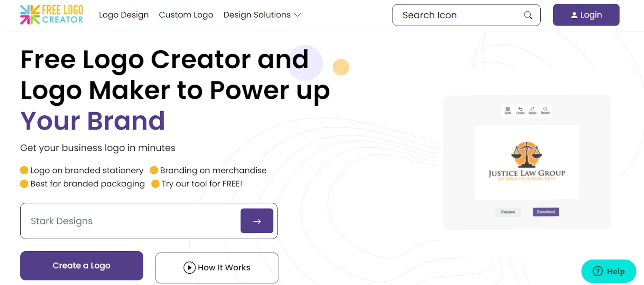Submit company name with arrow button
Viewport: 644px width, 285px height.
[257, 221]
